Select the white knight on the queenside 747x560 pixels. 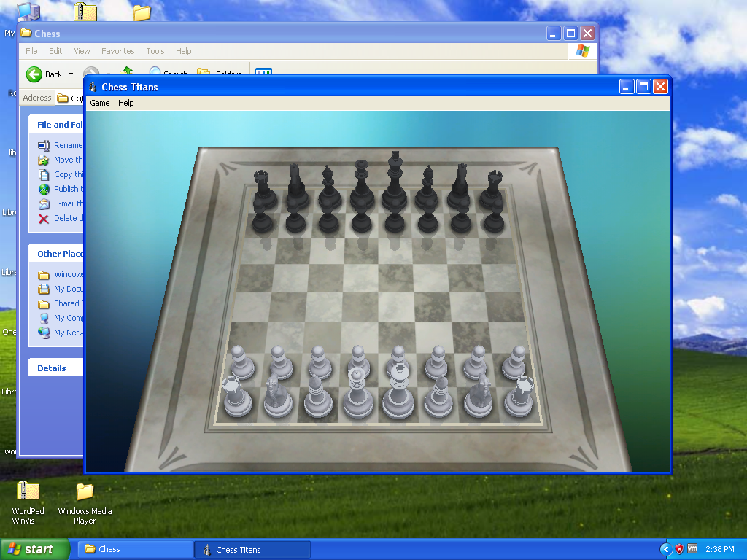tap(278, 397)
